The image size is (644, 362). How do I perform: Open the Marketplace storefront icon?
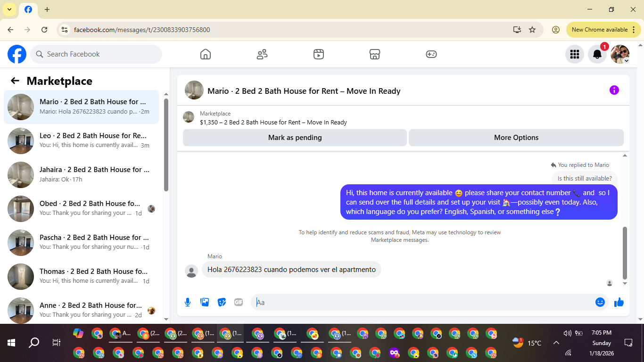(375, 54)
